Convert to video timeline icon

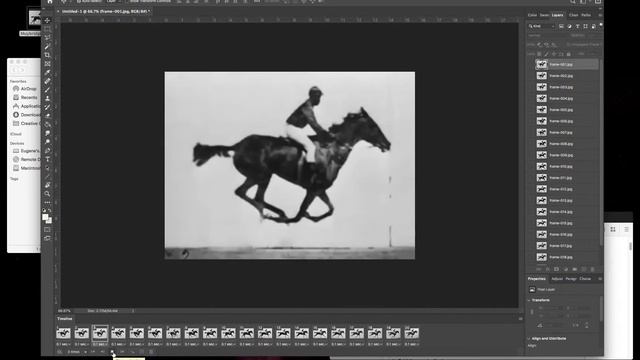click(60, 352)
